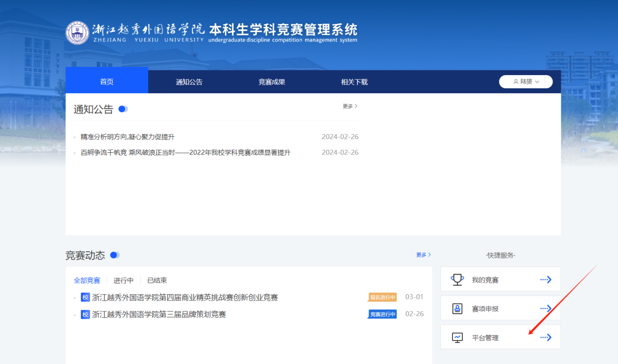The width and height of the screenshot is (618, 364).
Task: Click the 本科生学科竞赛管理系统 title text
Action: (283, 29)
